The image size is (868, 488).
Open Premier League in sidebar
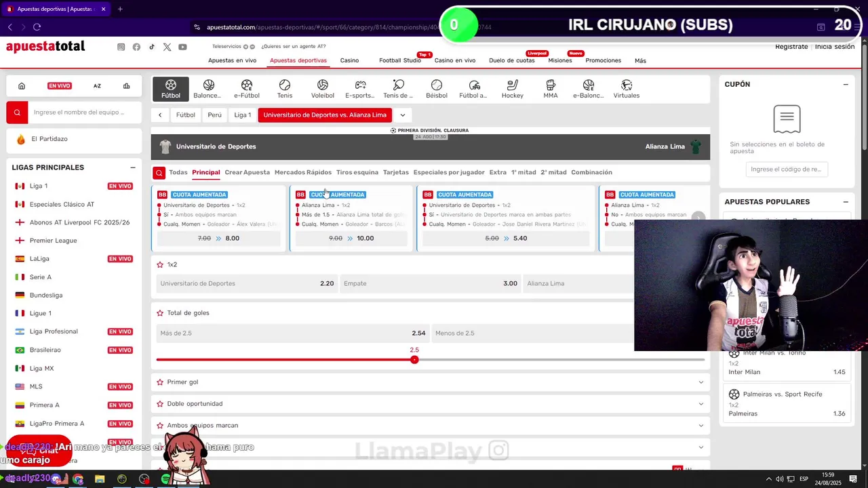pyautogui.click(x=53, y=241)
